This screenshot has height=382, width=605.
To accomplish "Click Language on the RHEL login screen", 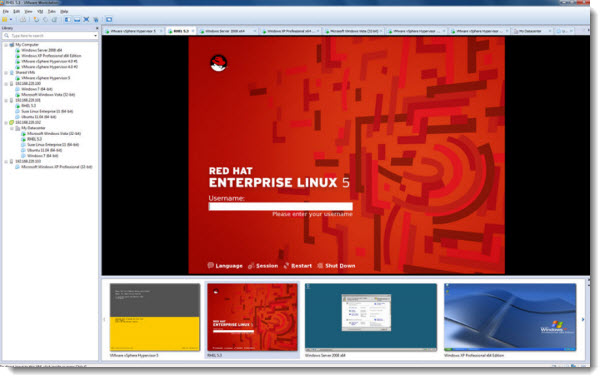I will 225,266.
